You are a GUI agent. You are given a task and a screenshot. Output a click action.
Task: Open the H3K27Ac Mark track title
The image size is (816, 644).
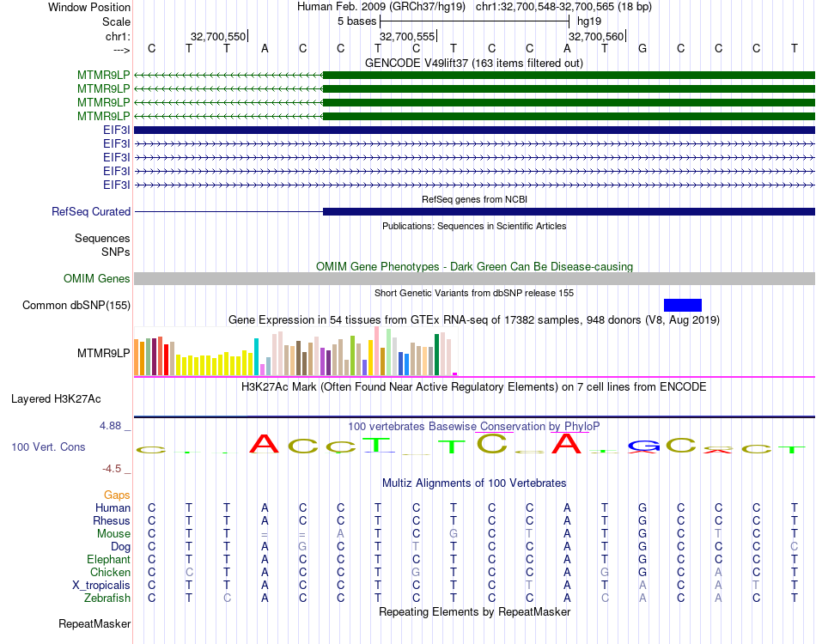474,387
